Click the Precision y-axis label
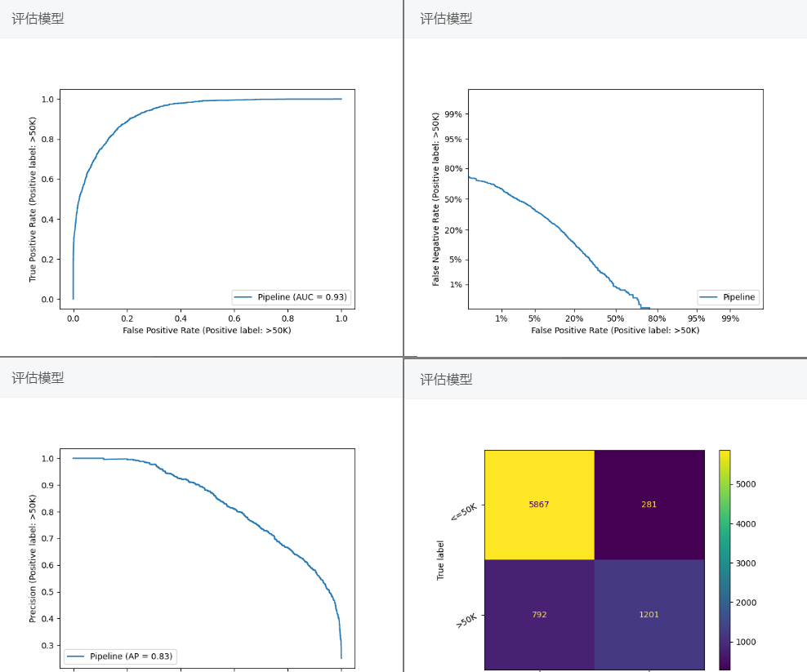807x672 pixels. pos(33,558)
